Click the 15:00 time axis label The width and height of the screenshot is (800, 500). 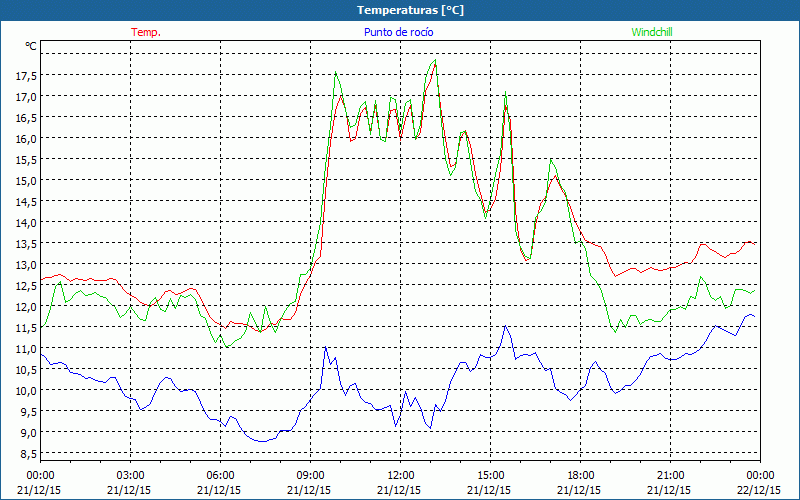coord(490,476)
